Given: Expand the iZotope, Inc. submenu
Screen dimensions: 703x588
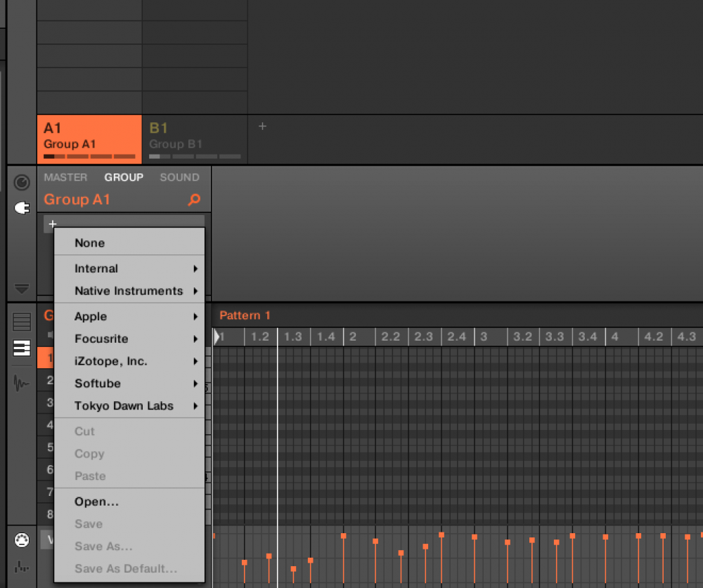Looking at the screenshot, I should [112, 361].
